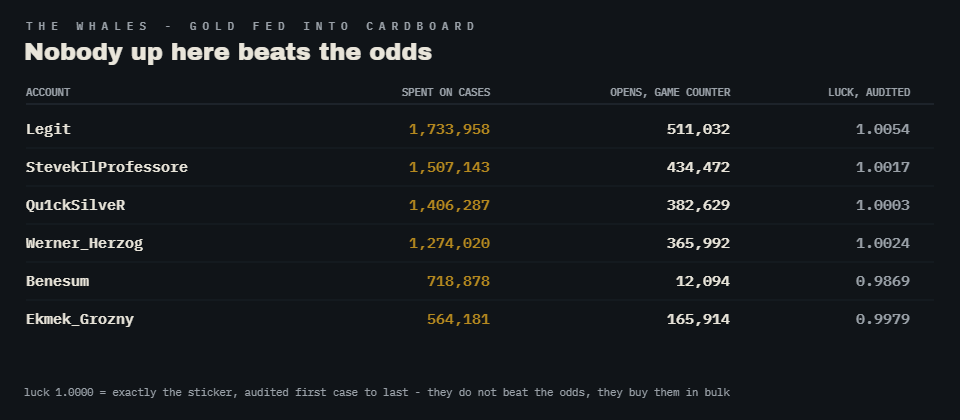
Task: Click the ACCOUNT column header
Action: point(48,92)
